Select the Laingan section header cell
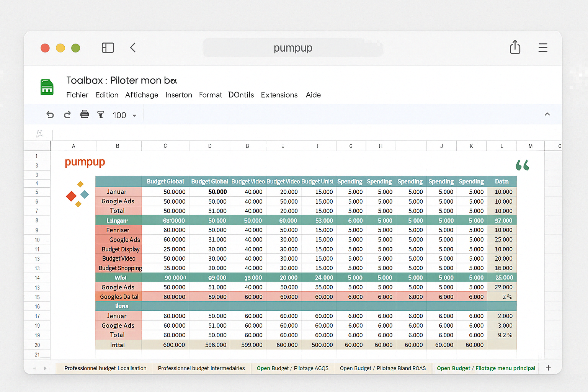The height and width of the screenshot is (392, 588). pos(119,220)
